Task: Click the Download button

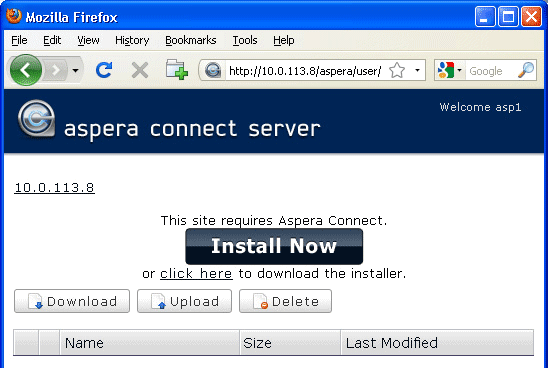Action: (72, 301)
